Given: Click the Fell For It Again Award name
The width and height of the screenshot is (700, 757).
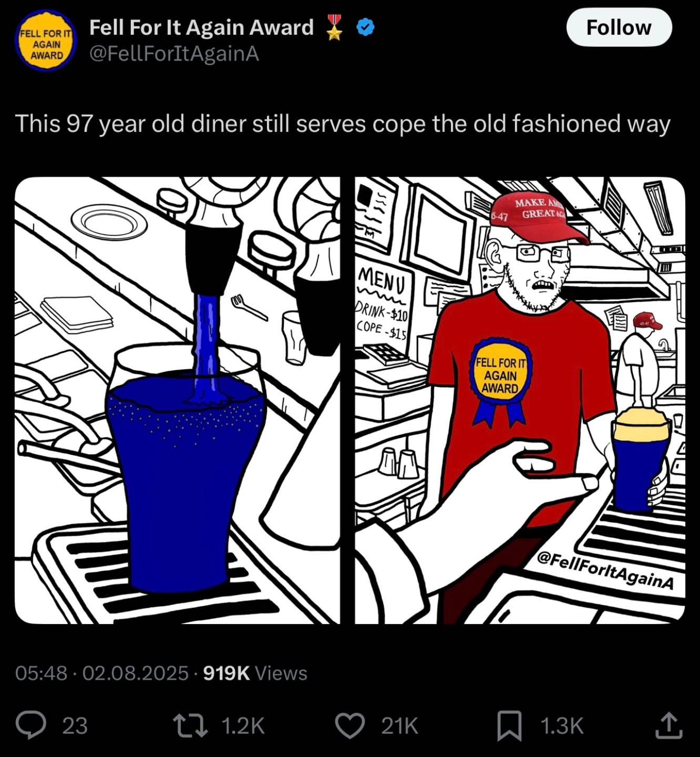Looking at the screenshot, I should click(x=201, y=27).
